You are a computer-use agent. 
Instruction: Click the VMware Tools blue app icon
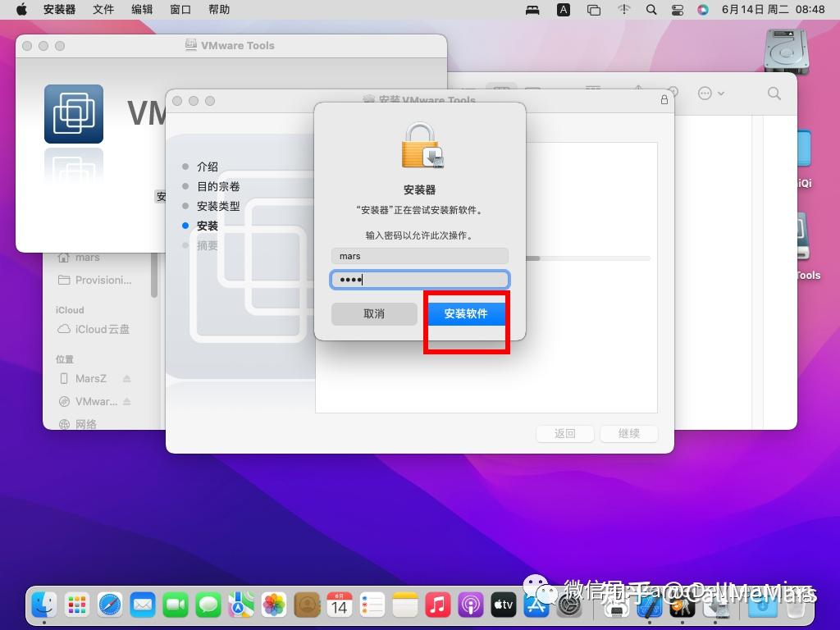pyautogui.click(x=74, y=113)
